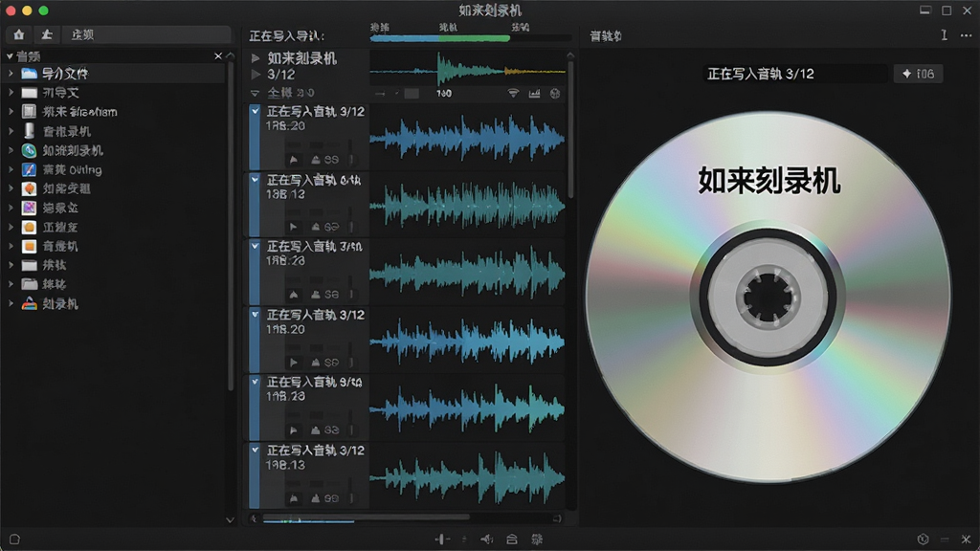Collapse the downward triangle above the first track
The width and height of the screenshot is (980, 551).
click(255, 93)
